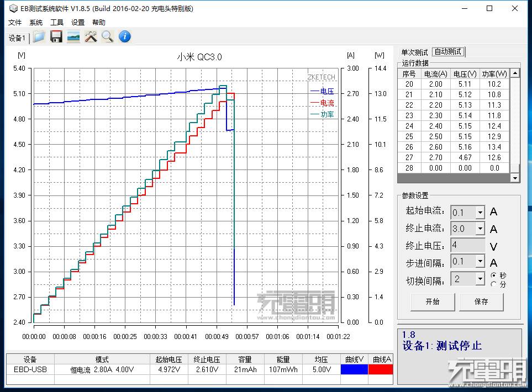532x392 pixels.
Task: Switch to the 自动测试 tab
Action: [448, 51]
